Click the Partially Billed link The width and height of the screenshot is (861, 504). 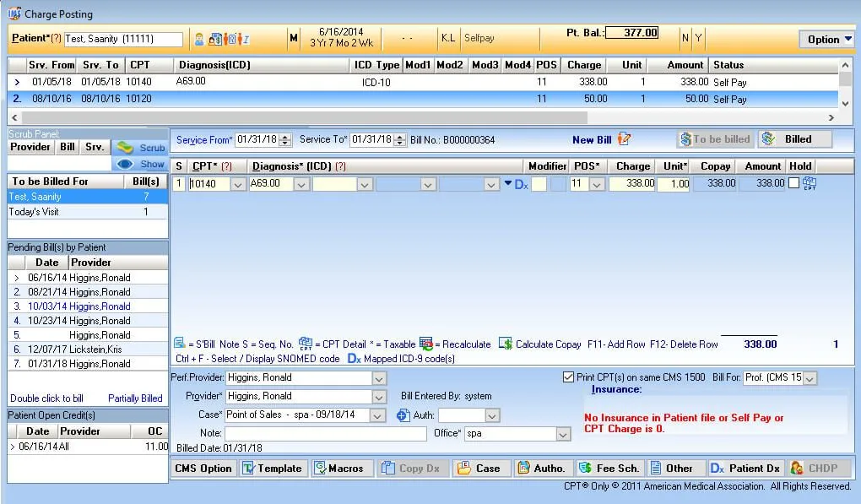click(135, 398)
